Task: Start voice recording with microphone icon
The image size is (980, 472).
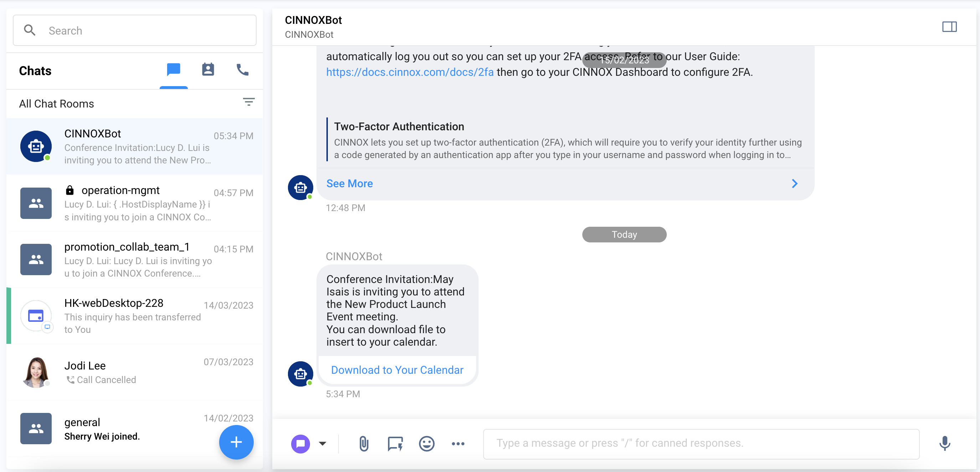Action: tap(944, 444)
